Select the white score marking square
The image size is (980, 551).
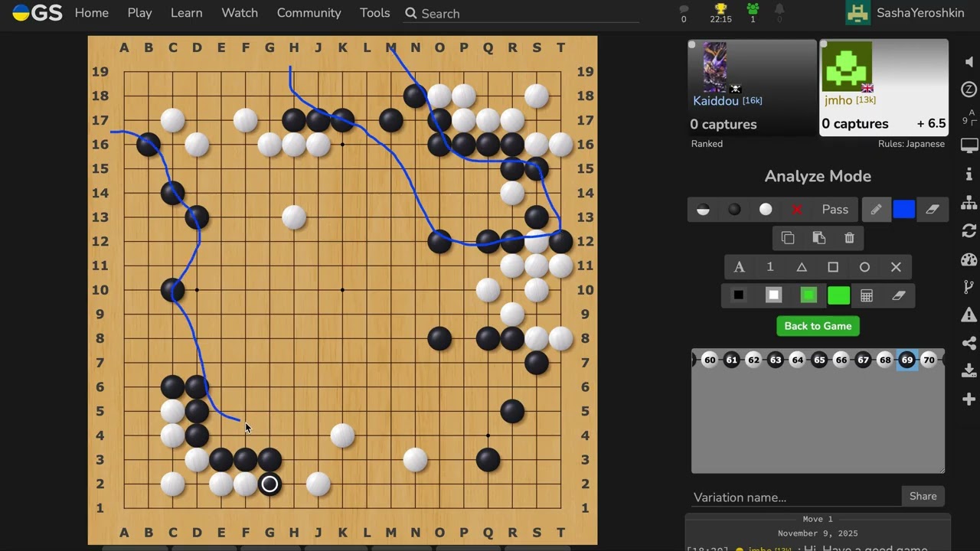[773, 295]
